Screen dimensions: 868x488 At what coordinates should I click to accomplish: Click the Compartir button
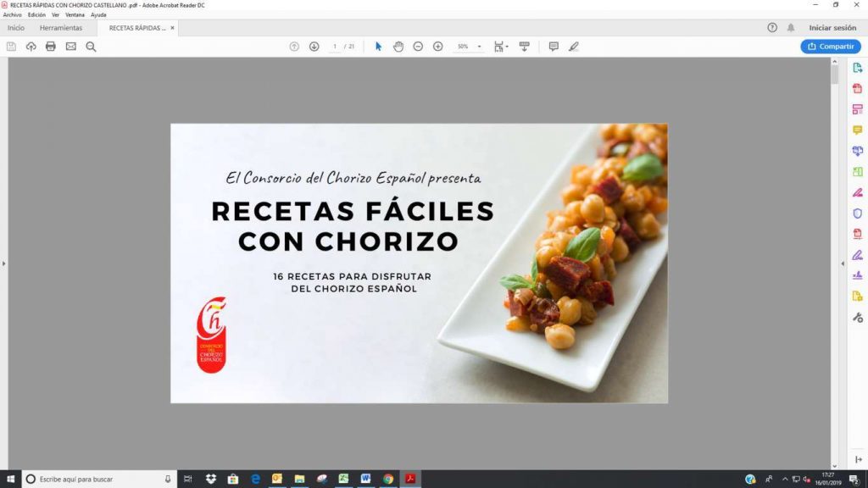pyautogui.click(x=831, y=47)
